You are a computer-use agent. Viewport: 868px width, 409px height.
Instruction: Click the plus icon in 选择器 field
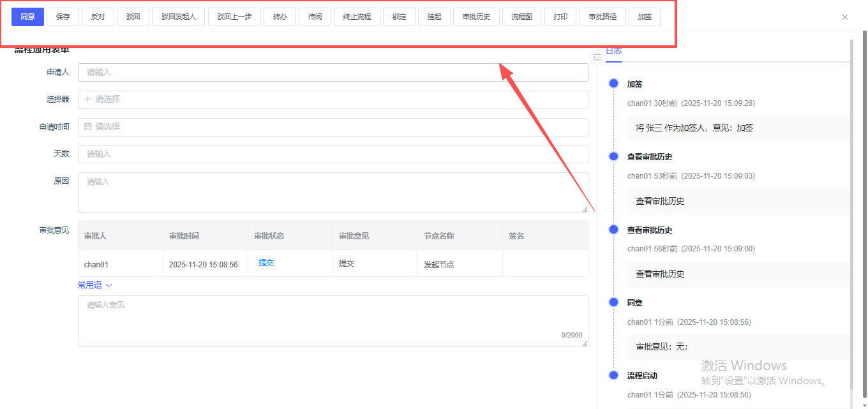point(88,100)
